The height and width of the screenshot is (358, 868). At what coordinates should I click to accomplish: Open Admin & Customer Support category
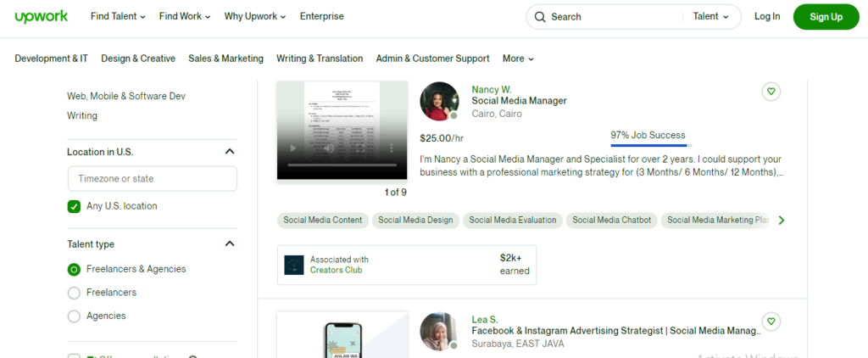click(432, 59)
